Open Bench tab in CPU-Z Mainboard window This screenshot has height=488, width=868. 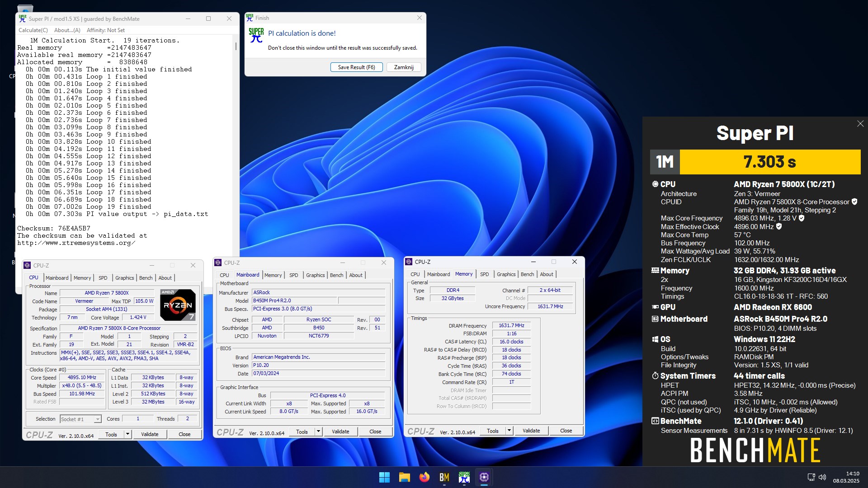tap(336, 275)
